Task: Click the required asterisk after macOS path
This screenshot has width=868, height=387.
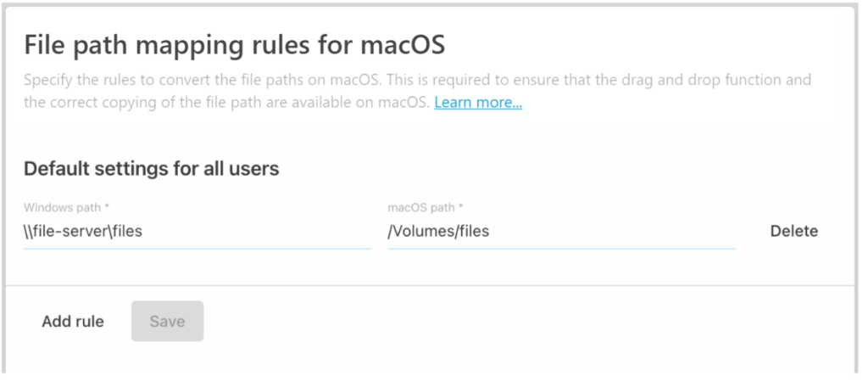Action: click(459, 207)
